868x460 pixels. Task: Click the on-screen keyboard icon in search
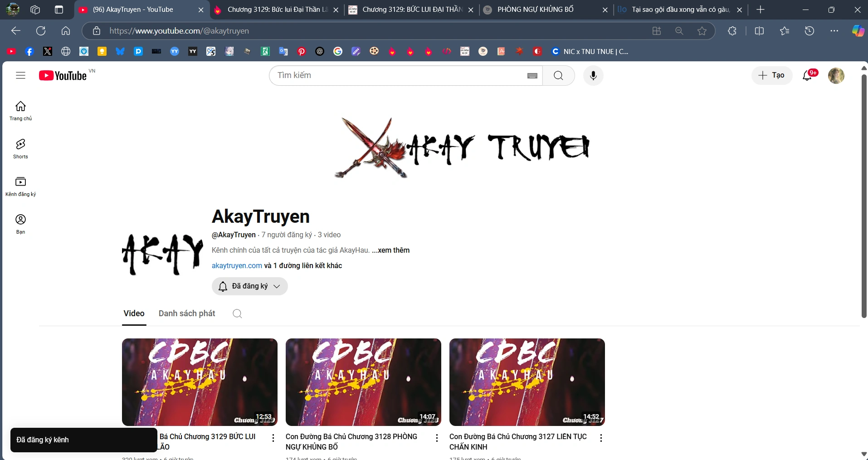[532, 76]
